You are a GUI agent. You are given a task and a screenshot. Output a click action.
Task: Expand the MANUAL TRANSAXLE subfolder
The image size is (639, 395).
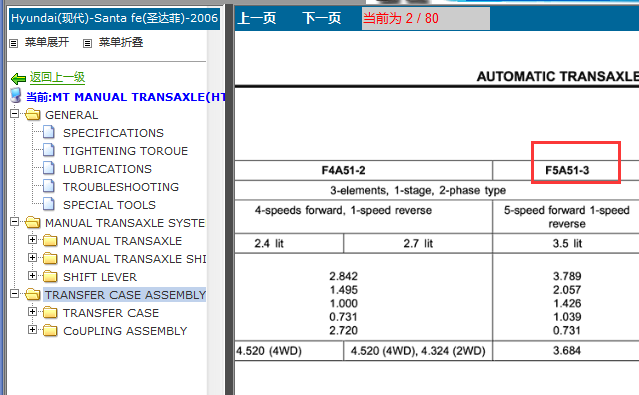[32, 240]
